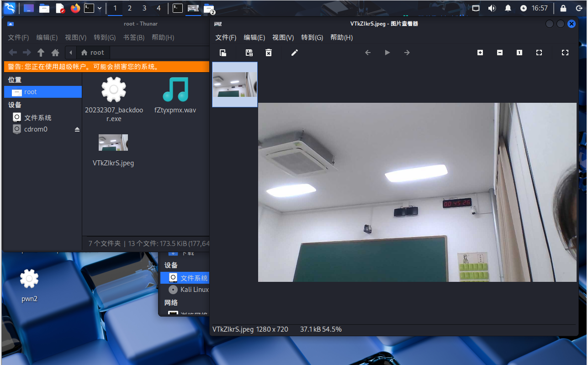Click the delete image trash icon
Viewport: 588px width, 365px height.
coord(269,53)
